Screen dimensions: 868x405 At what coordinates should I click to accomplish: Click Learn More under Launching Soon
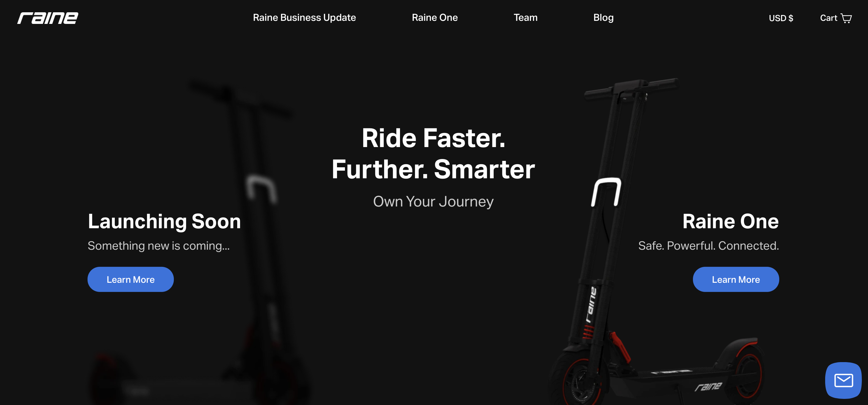tap(131, 279)
